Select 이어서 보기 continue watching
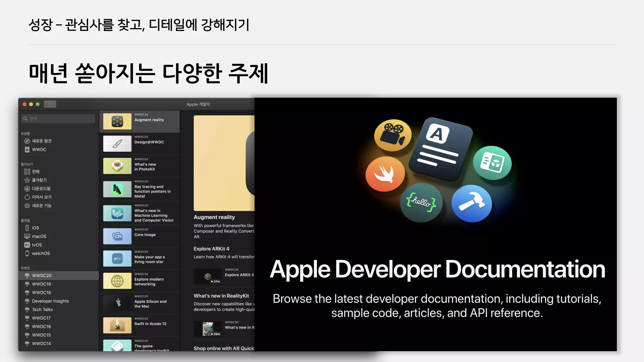 [41, 197]
